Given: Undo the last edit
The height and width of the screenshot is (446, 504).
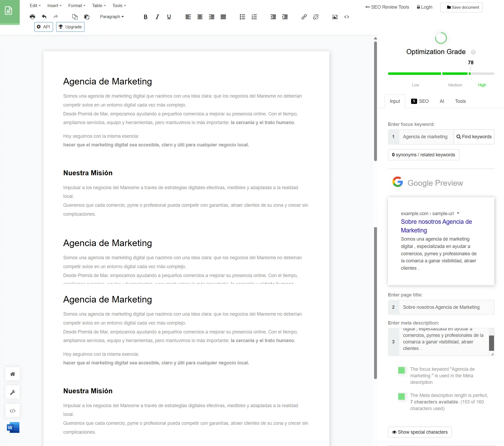Looking at the screenshot, I should point(44,17).
